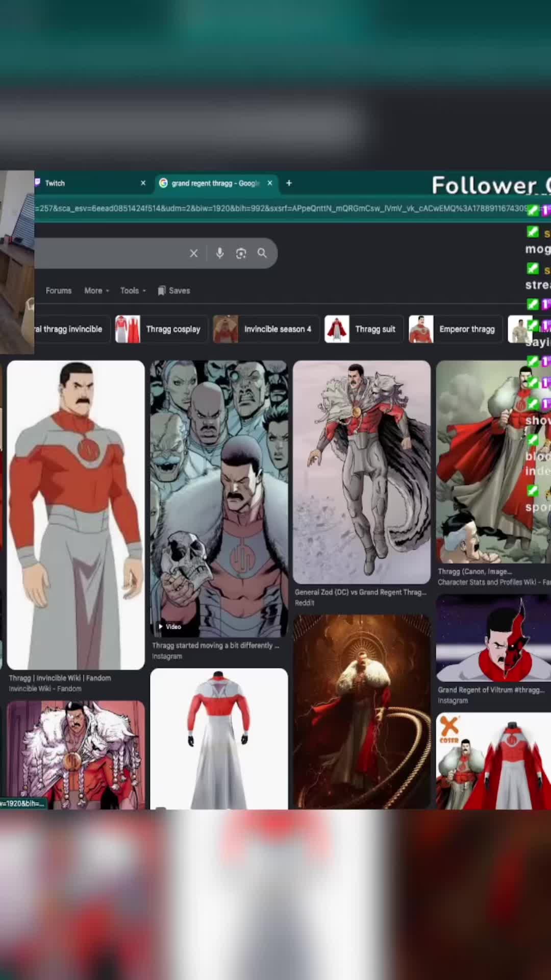
Task: Open a new browser tab with plus
Action: click(x=289, y=183)
